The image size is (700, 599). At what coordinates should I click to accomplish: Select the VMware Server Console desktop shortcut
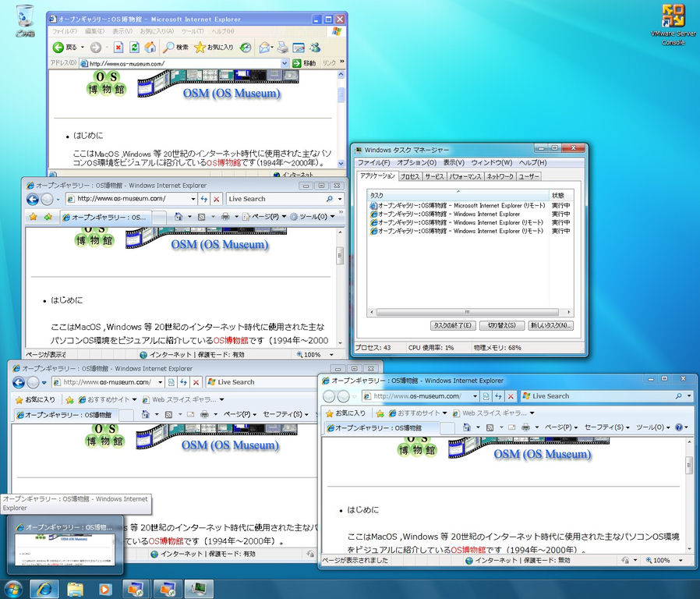click(x=673, y=24)
